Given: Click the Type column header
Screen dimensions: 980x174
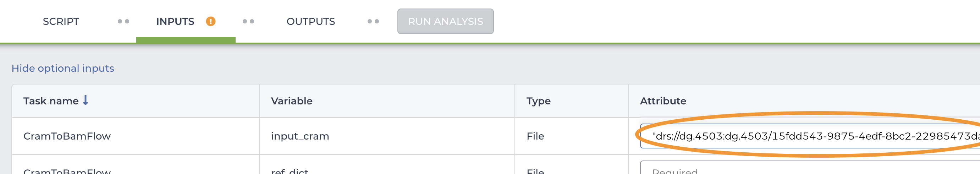Looking at the screenshot, I should (x=538, y=101).
